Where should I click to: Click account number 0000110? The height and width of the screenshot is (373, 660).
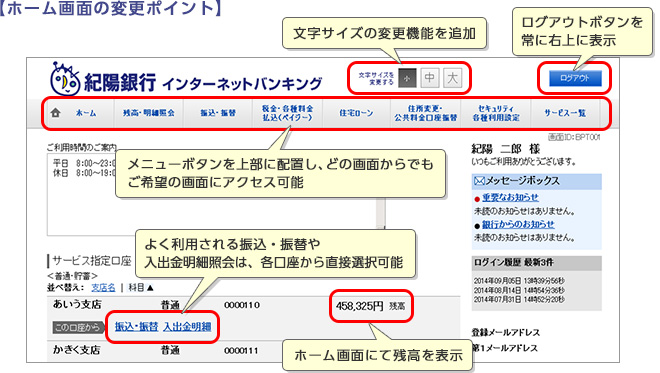pos(242,305)
